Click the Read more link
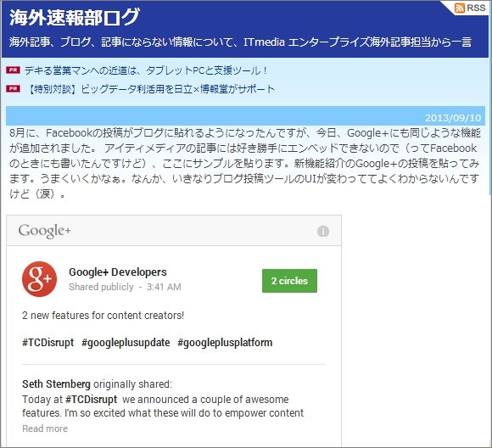This screenshot has width=492, height=448. (x=45, y=428)
